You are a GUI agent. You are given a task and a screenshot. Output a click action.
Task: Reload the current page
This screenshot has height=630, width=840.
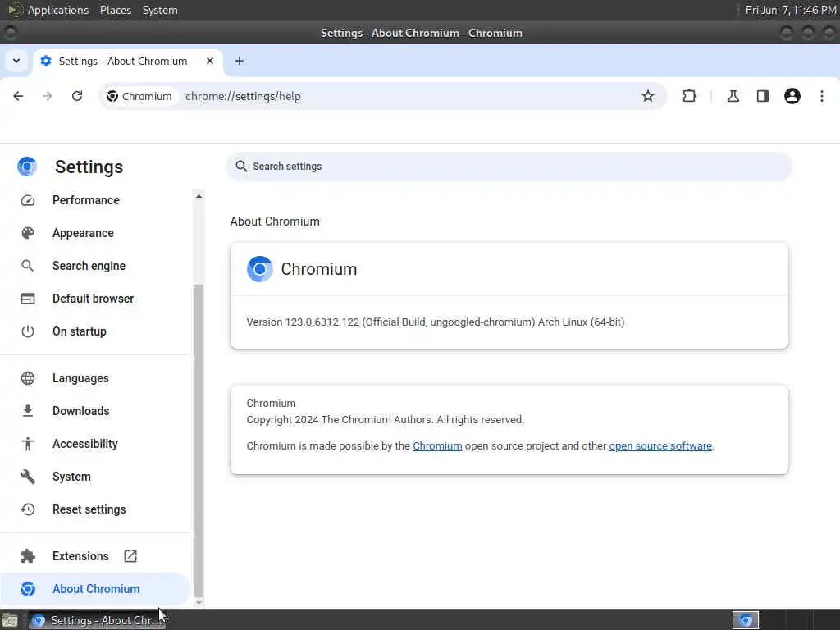(x=77, y=96)
